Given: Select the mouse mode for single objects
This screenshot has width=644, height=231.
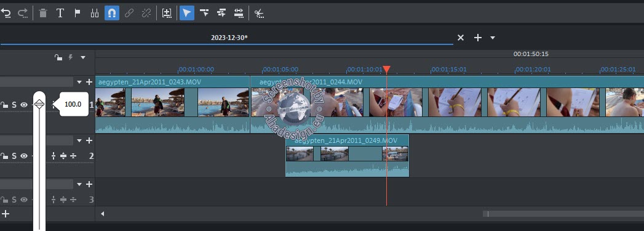Looking at the screenshot, I should click(x=187, y=13).
